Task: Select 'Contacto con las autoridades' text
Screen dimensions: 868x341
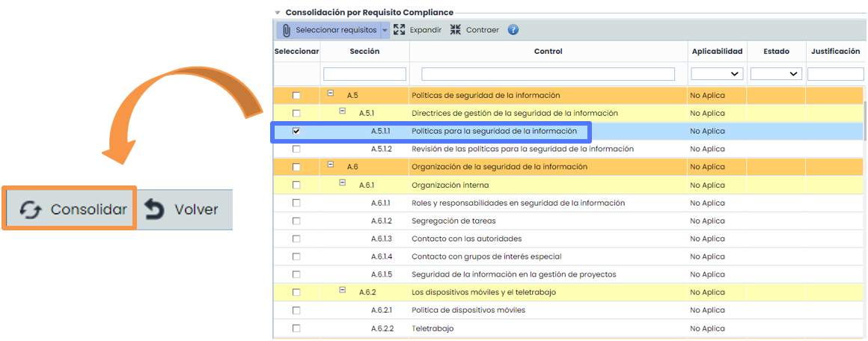Action: pos(467,239)
